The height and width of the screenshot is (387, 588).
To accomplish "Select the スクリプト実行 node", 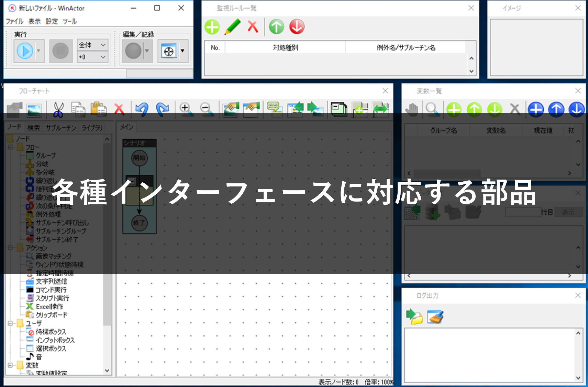I will (52, 298).
